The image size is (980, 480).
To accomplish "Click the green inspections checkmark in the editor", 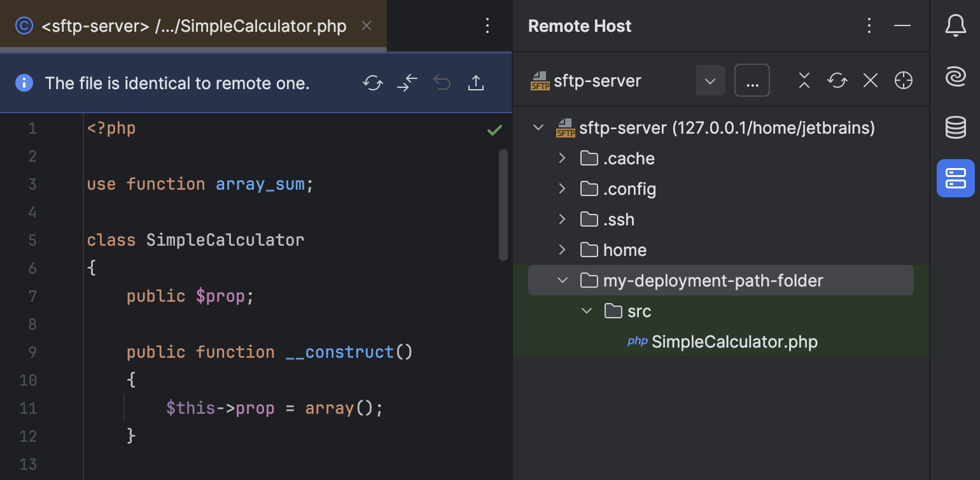I will (494, 129).
